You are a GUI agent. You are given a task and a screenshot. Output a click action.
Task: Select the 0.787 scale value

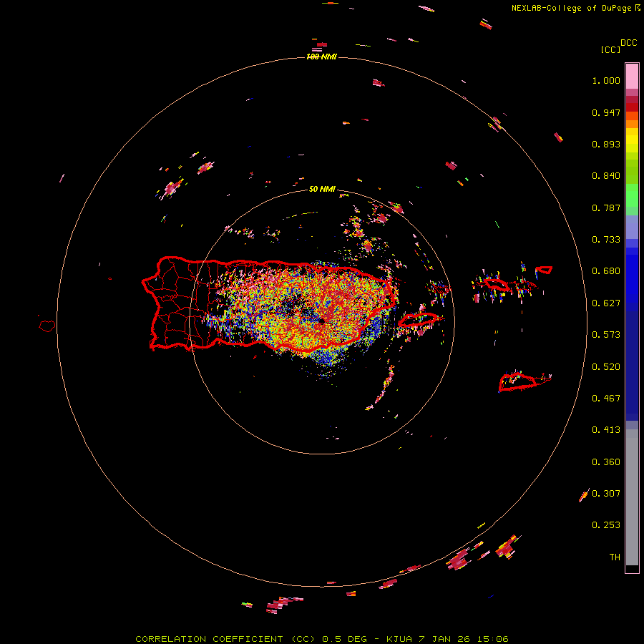pyautogui.click(x=606, y=208)
